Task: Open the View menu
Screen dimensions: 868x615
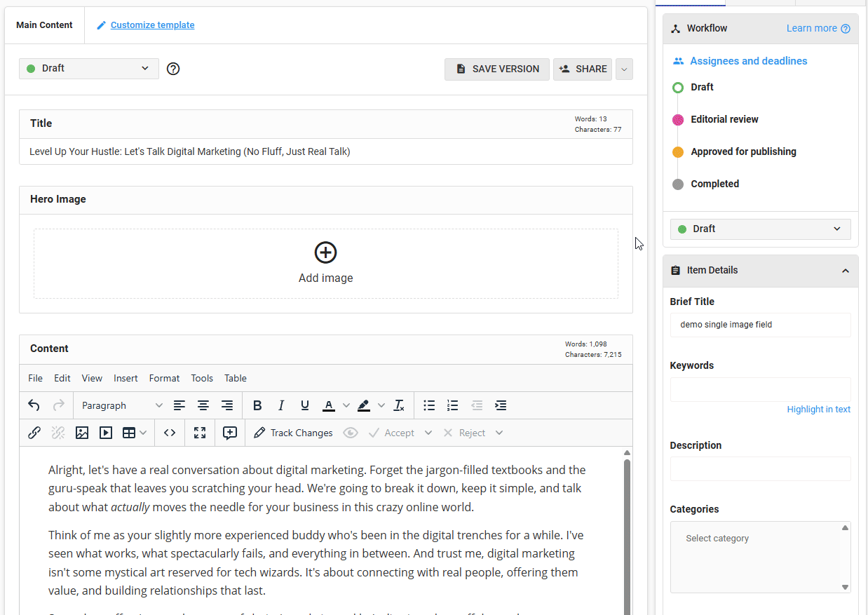Action: click(x=92, y=378)
